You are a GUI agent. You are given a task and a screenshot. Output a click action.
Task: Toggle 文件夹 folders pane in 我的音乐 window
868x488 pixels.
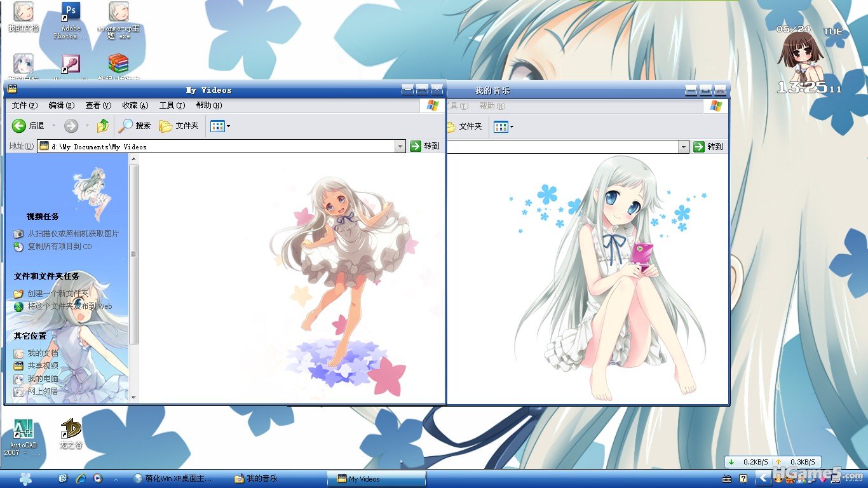pyautogui.click(x=465, y=126)
